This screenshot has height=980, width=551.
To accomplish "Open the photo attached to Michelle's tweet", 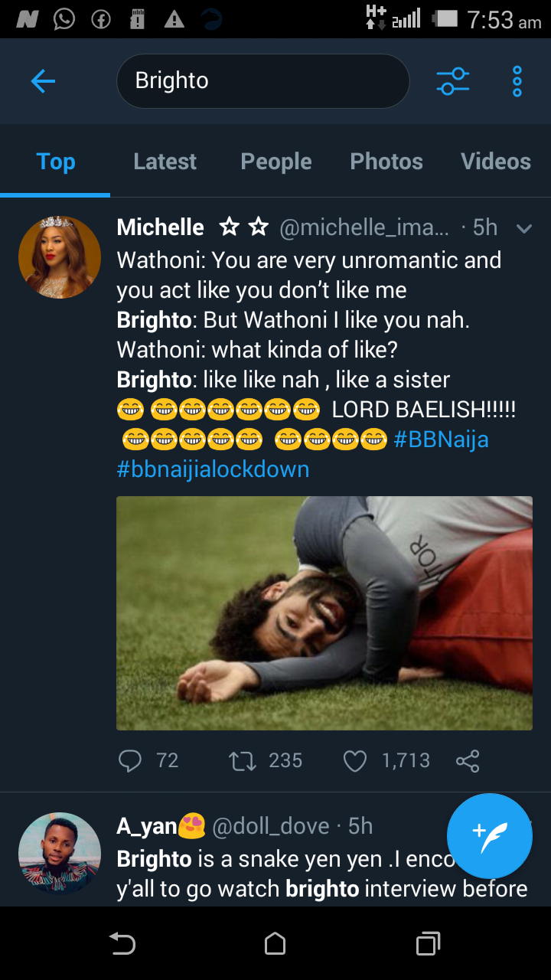I will pyautogui.click(x=324, y=612).
